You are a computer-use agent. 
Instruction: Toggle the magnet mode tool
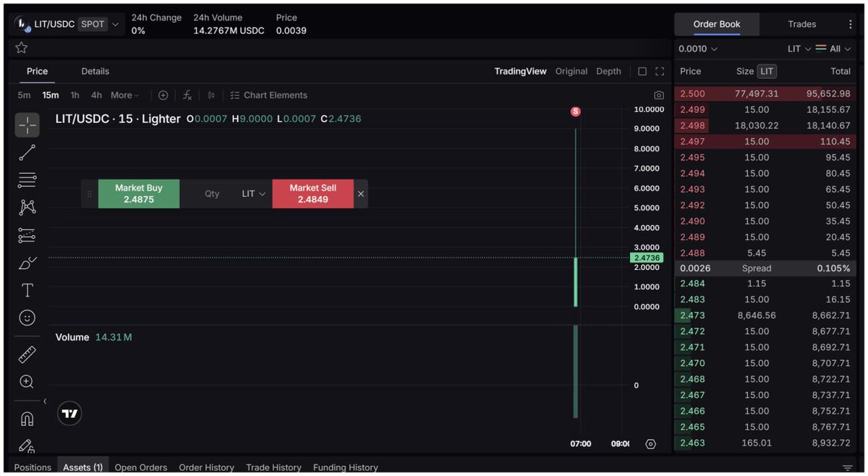click(27, 419)
